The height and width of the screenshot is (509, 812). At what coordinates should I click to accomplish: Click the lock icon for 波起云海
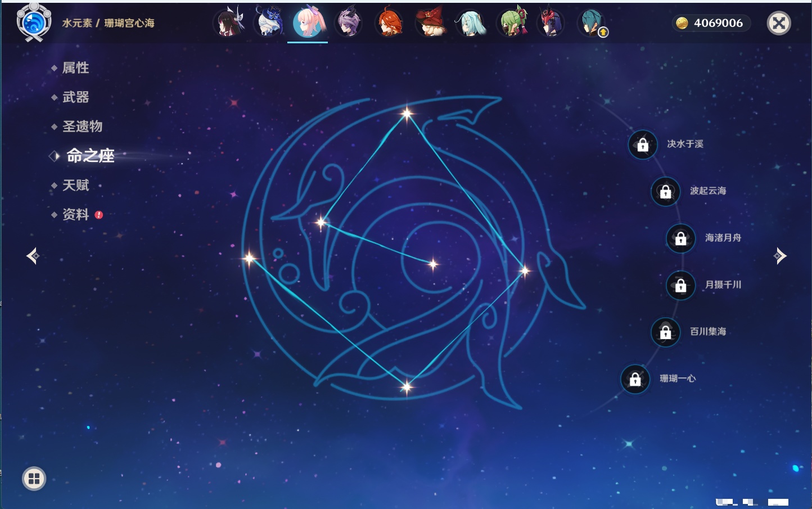[666, 191]
